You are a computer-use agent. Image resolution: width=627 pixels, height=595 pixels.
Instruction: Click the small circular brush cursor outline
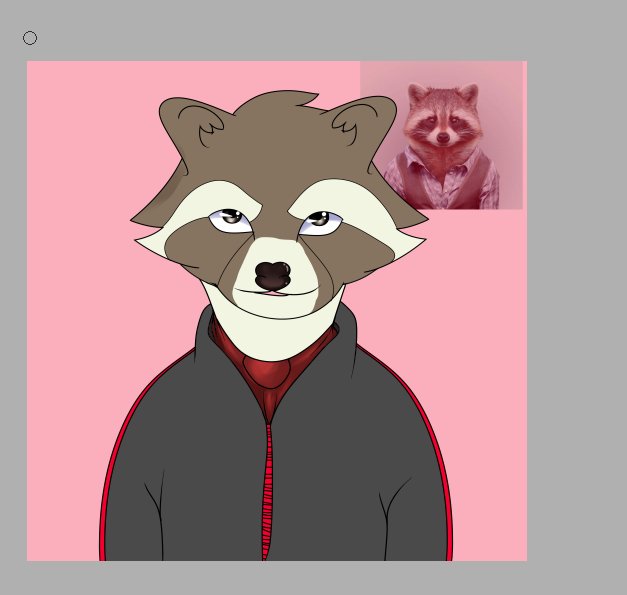30,38
